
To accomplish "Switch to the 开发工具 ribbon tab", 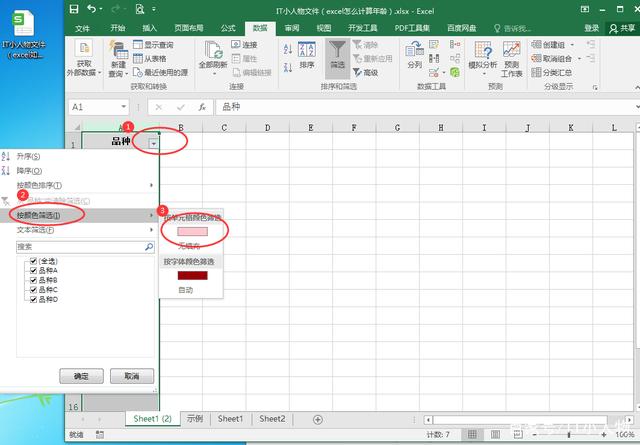I will 362,28.
